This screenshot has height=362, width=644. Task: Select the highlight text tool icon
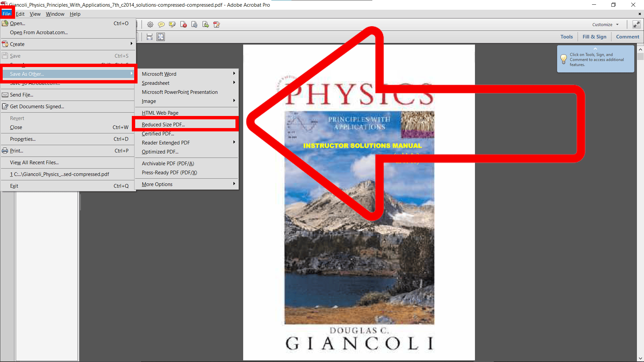[x=172, y=24]
